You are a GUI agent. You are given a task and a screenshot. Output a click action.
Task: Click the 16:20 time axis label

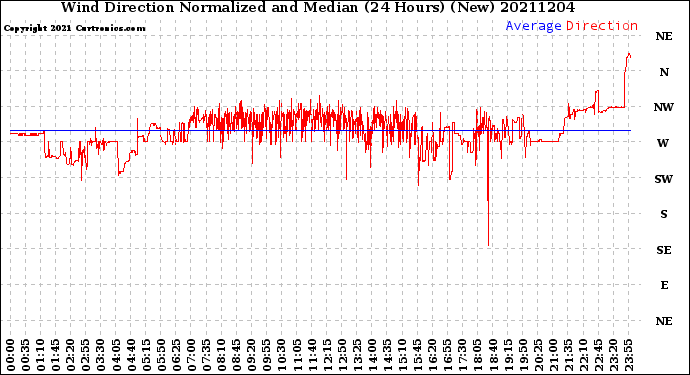coord(432,355)
